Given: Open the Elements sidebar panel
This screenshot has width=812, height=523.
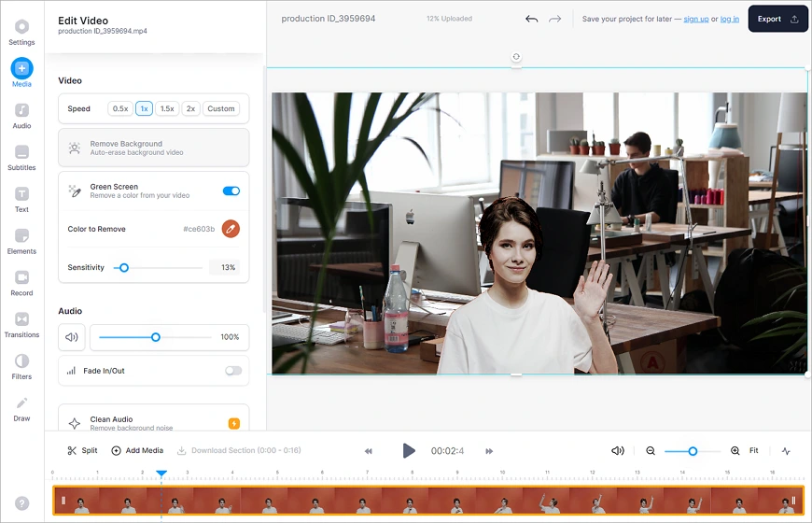Looking at the screenshot, I should [21, 242].
